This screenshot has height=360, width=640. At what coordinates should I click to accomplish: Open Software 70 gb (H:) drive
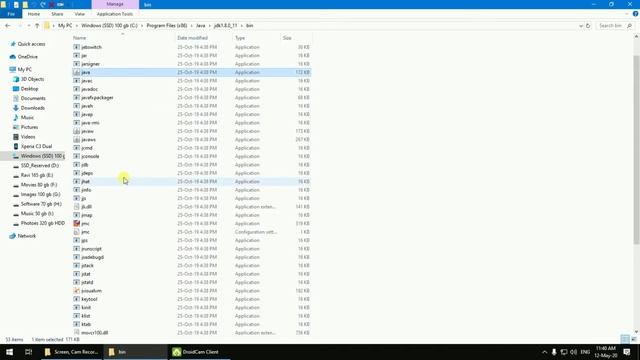click(x=41, y=204)
